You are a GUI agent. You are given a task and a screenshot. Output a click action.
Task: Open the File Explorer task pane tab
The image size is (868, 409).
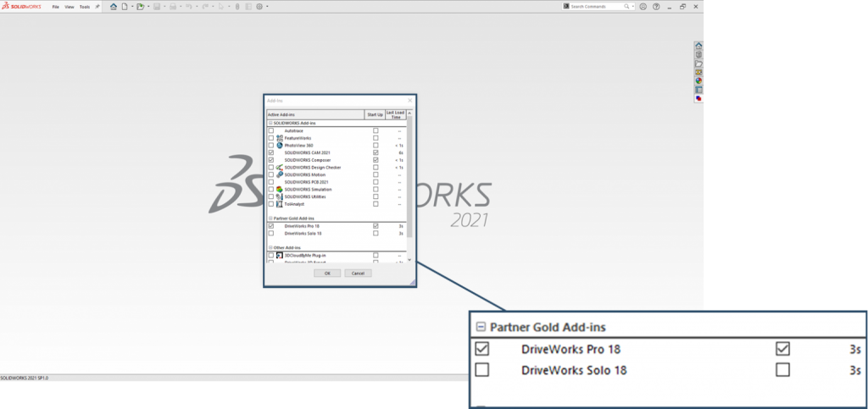[x=698, y=63]
